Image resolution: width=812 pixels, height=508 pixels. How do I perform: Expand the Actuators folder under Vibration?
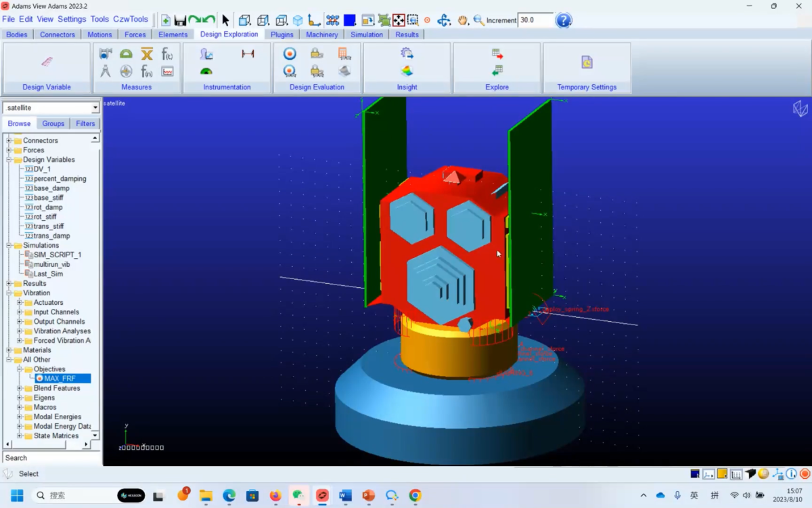click(x=20, y=303)
